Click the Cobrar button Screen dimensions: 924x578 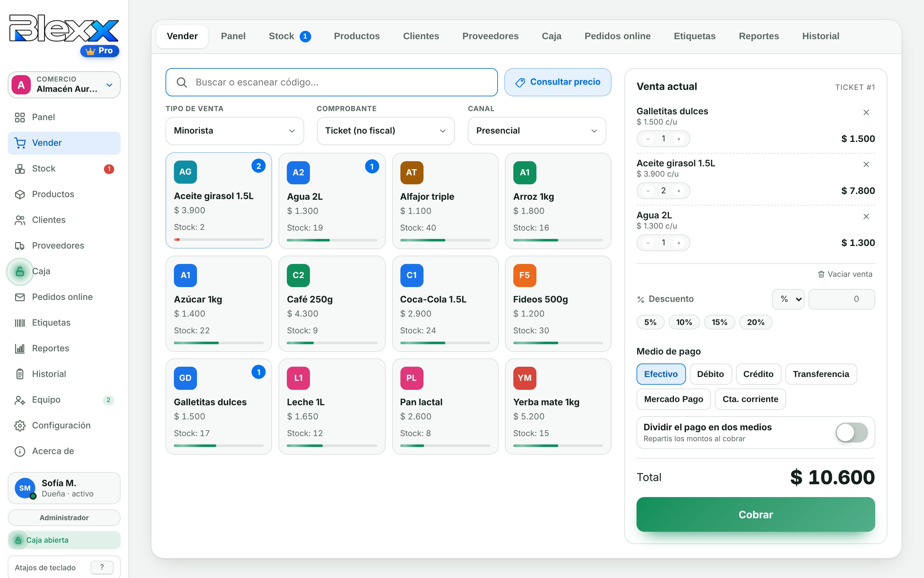pos(756,514)
